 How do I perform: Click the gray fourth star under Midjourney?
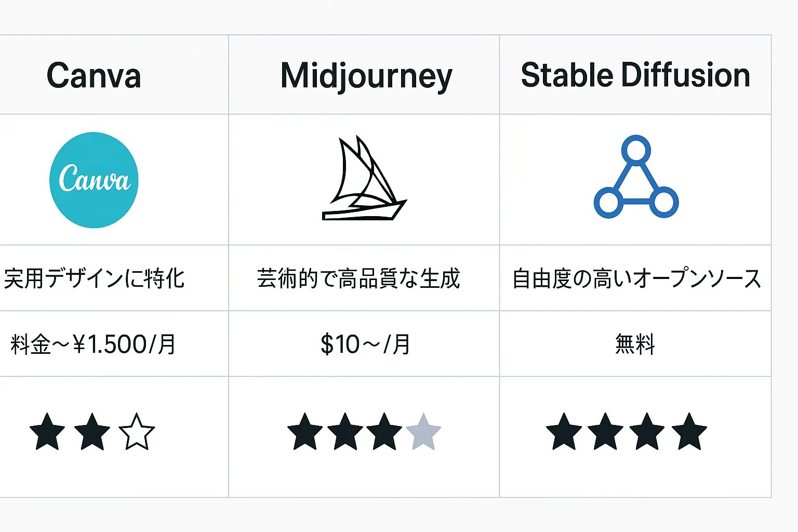tap(423, 431)
